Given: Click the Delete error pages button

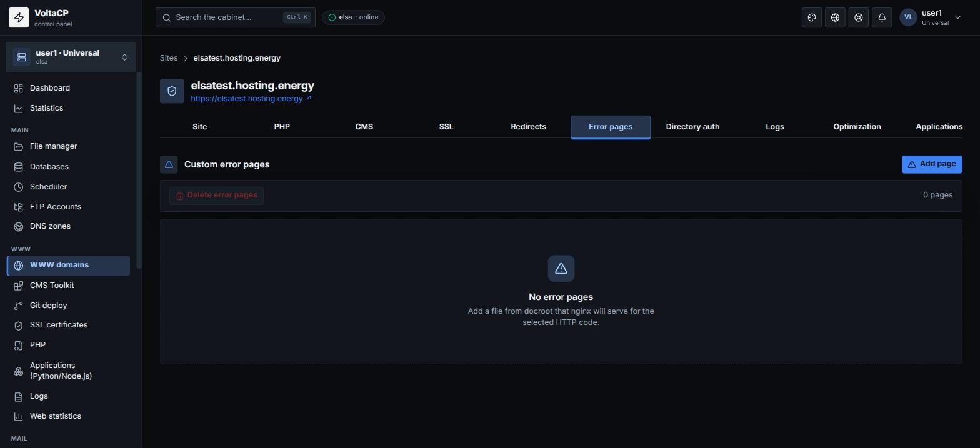Looking at the screenshot, I should coord(216,196).
